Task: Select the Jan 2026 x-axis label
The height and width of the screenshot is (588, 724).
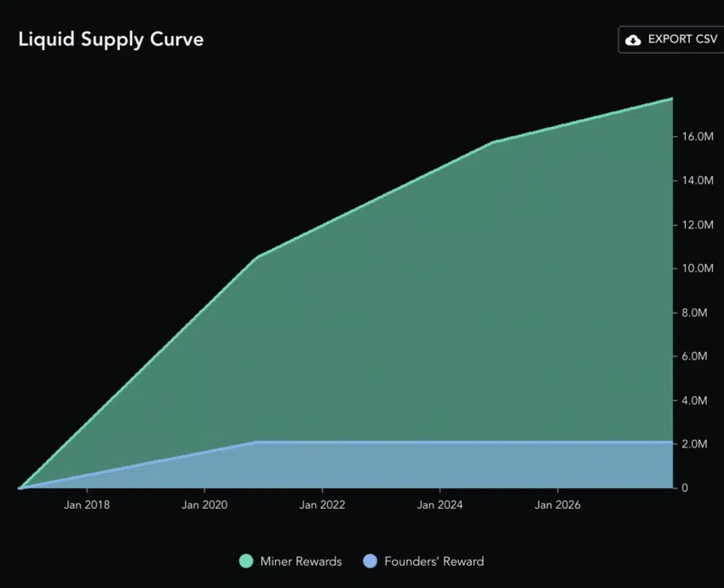Action: coord(557,504)
